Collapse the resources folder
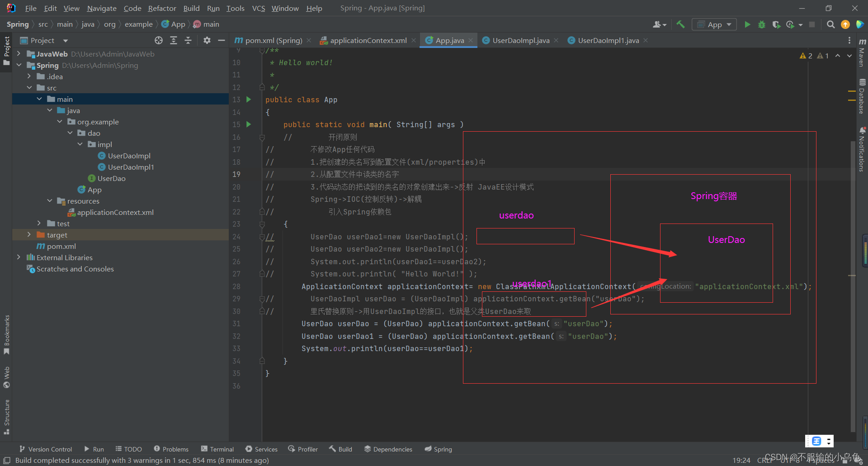The image size is (868, 466). (50, 201)
